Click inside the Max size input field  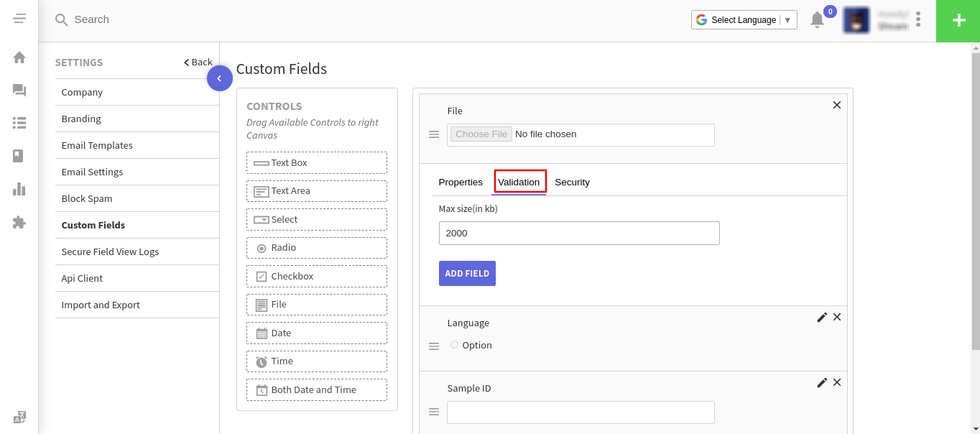click(x=579, y=233)
